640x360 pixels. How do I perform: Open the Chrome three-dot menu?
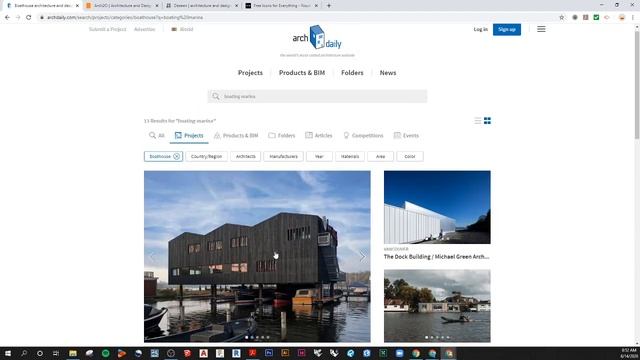(633, 18)
